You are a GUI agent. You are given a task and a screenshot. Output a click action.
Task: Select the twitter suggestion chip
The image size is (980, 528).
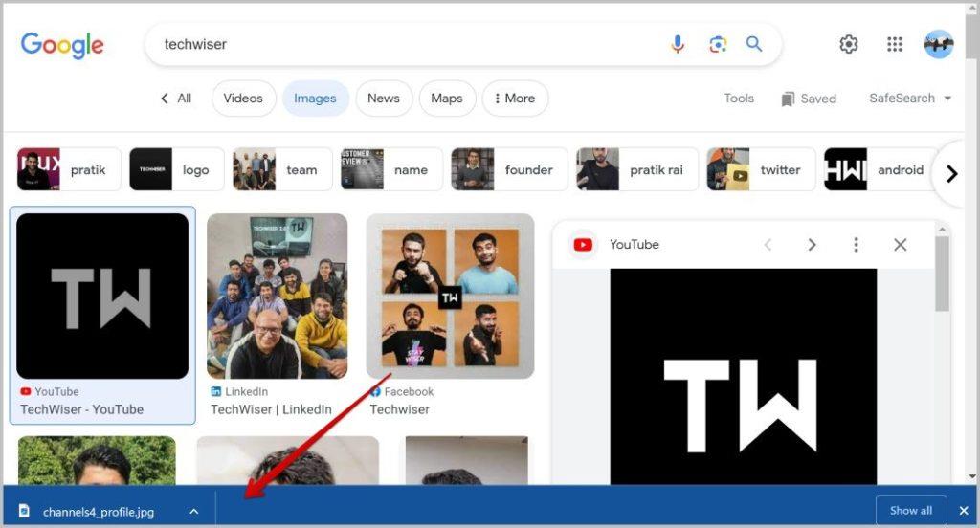tap(761, 169)
